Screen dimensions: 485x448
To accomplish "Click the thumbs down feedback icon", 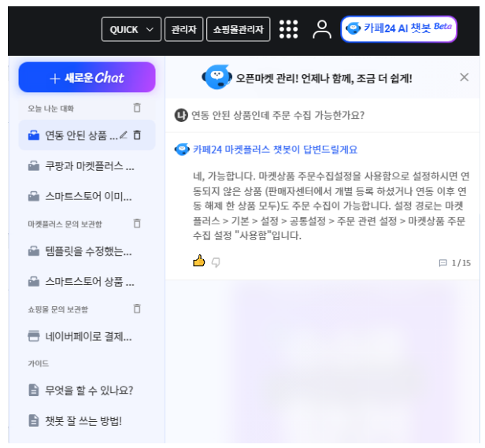I will (x=216, y=263).
